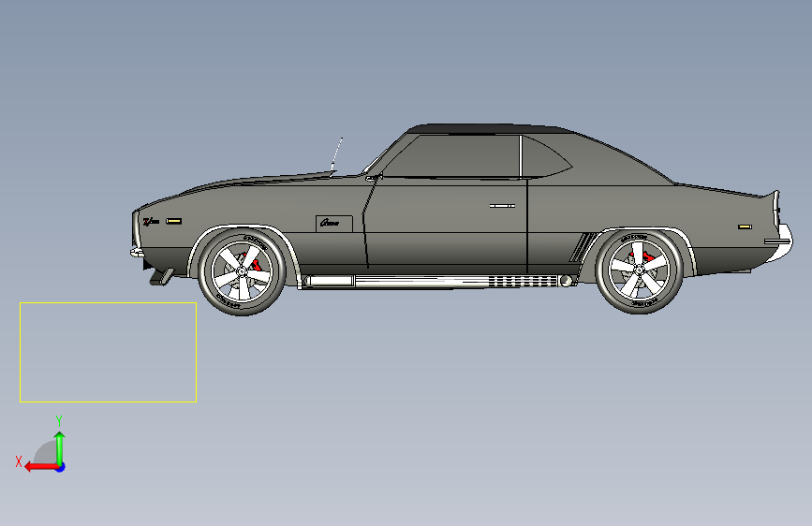Select the front wheel rim of car
Viewport: 812px width, 526px height.
242,271
